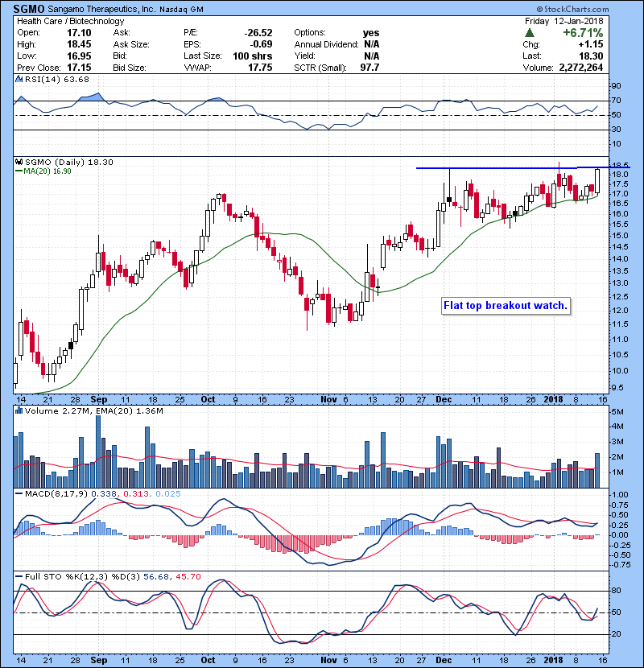This screenshot has width=644, height=668.
Task: Click the Low value 16.95
Action: [79, 56]
